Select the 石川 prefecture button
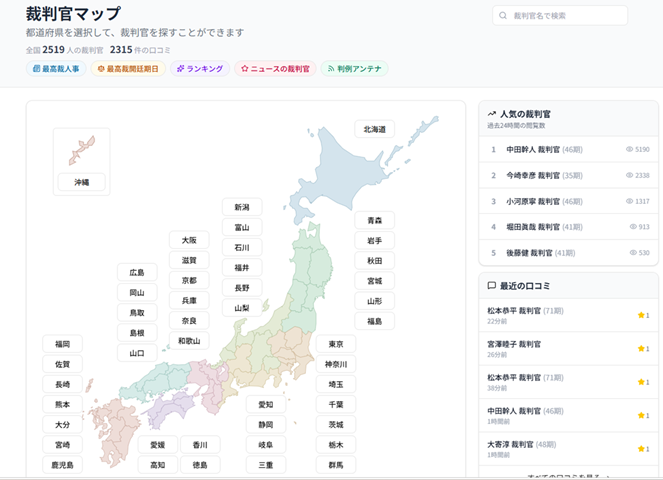The width and height of the screenshot is (663, 480). pyautogui.click(x=242, y=247)
